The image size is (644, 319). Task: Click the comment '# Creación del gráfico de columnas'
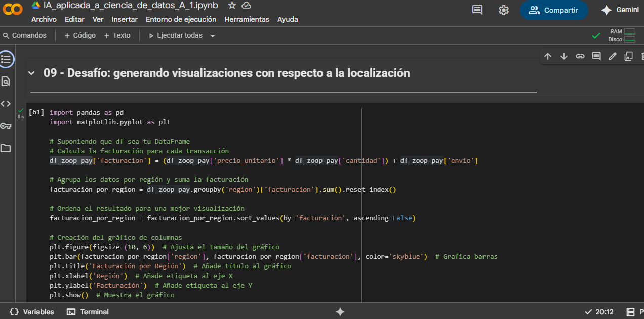116,237
